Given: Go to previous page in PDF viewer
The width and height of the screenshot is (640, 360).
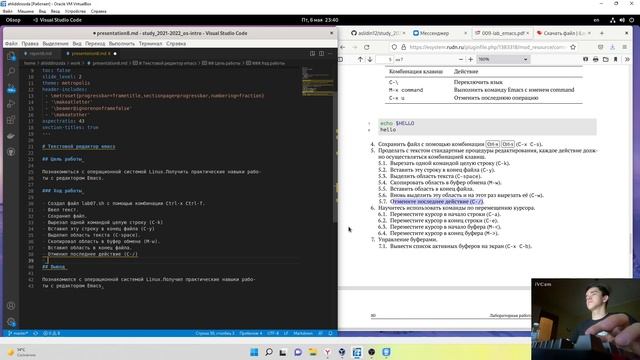Looking at the screenshot, I should (360, 60).
